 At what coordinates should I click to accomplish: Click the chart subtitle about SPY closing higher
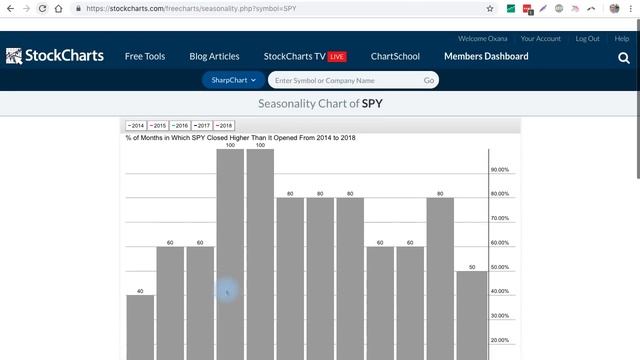coord(240,138)
